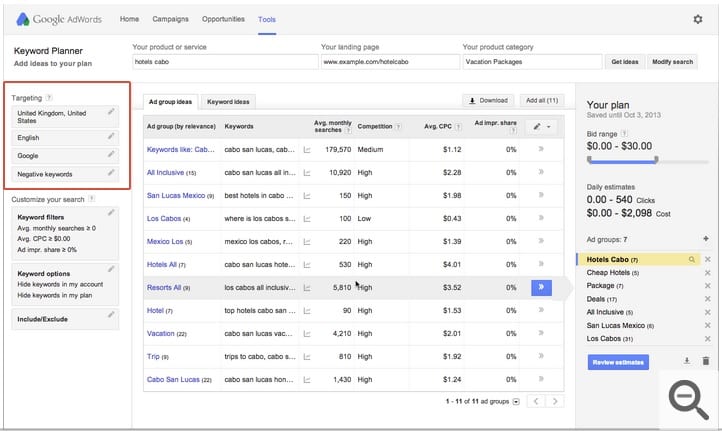Add new ad group with plus icon
722x434 pixels.
click(706, 238)
